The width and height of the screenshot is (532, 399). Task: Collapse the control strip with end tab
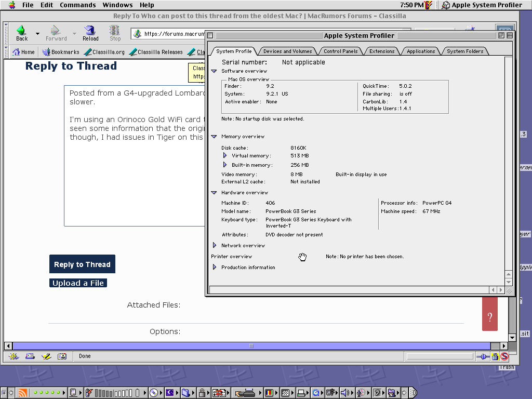(414, 393)
